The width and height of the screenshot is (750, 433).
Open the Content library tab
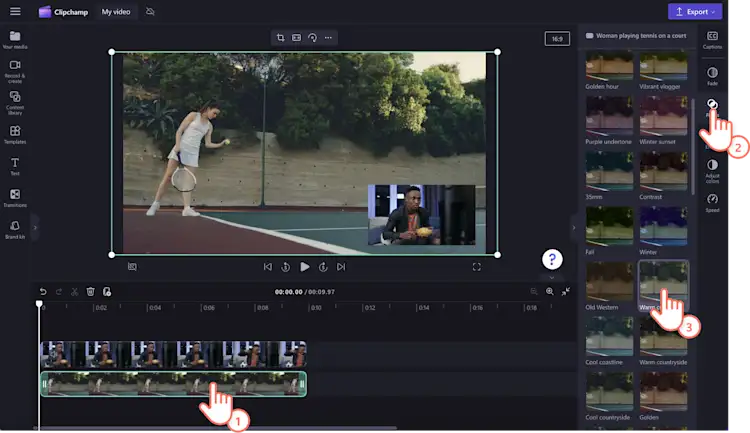15,103
